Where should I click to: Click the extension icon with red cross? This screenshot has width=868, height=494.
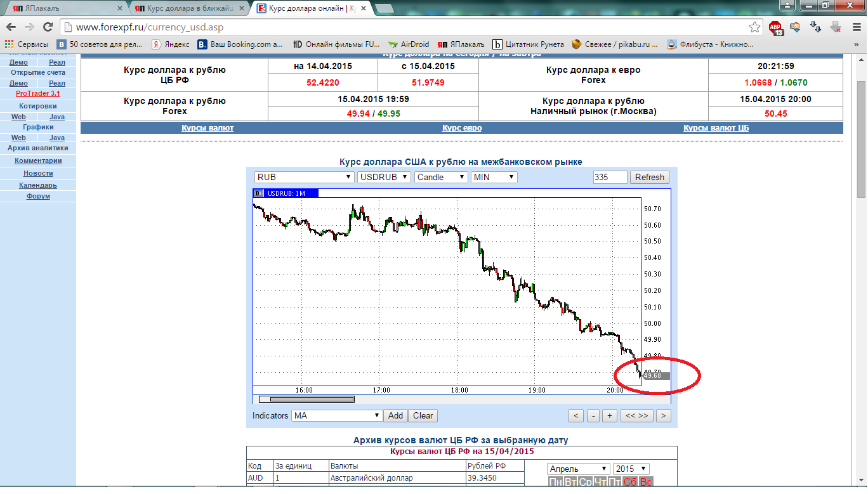[836, 27]
